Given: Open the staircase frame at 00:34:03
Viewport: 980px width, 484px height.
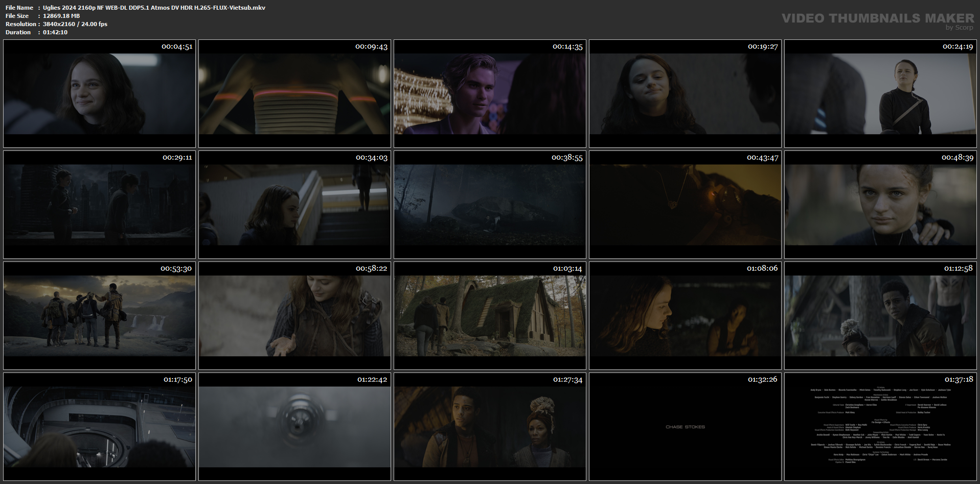Looking at the screenshot, I should (294, 205).
